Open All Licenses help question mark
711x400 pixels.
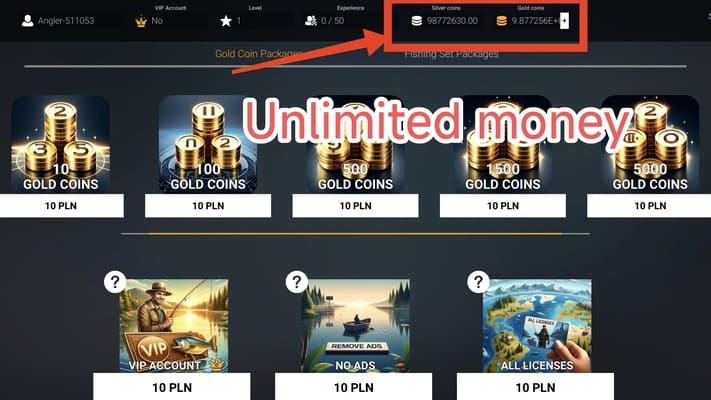click(x=478, y=282)
